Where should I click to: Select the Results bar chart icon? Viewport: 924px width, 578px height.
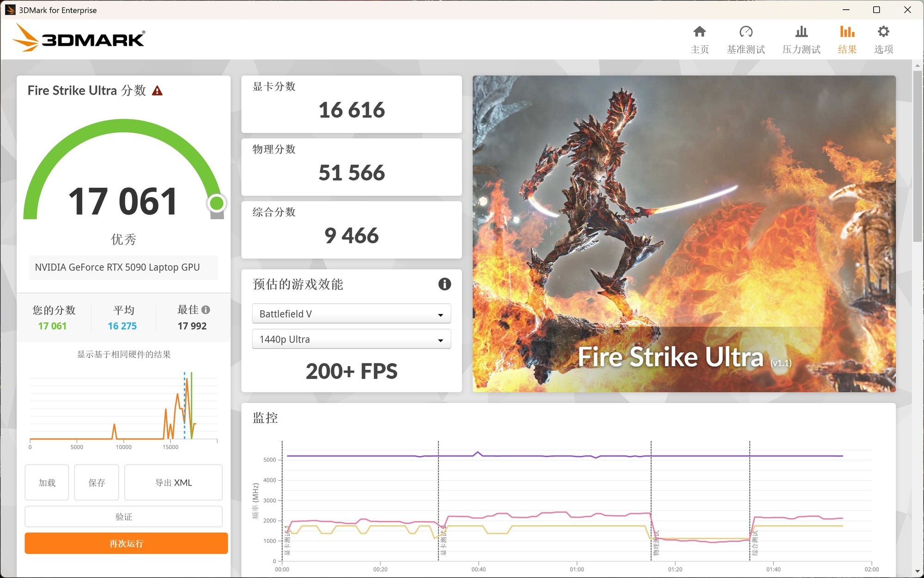[x=847, y=32]
